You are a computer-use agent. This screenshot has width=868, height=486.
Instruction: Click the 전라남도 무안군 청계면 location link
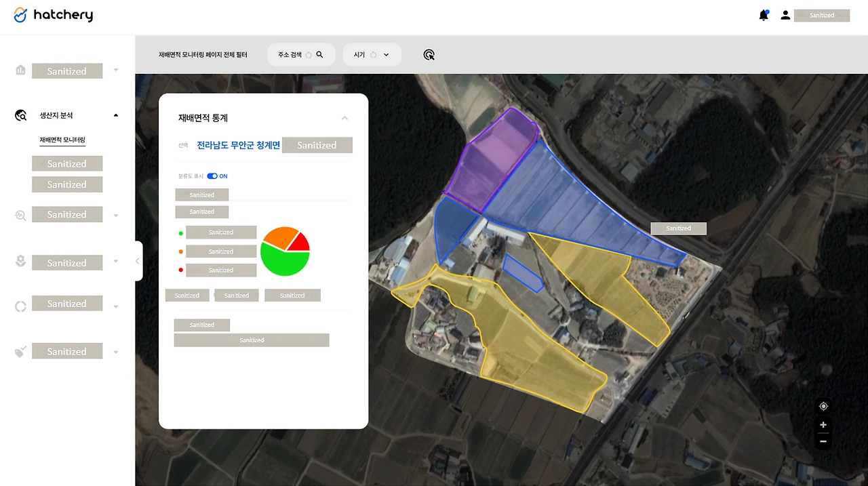pos(238,146)
